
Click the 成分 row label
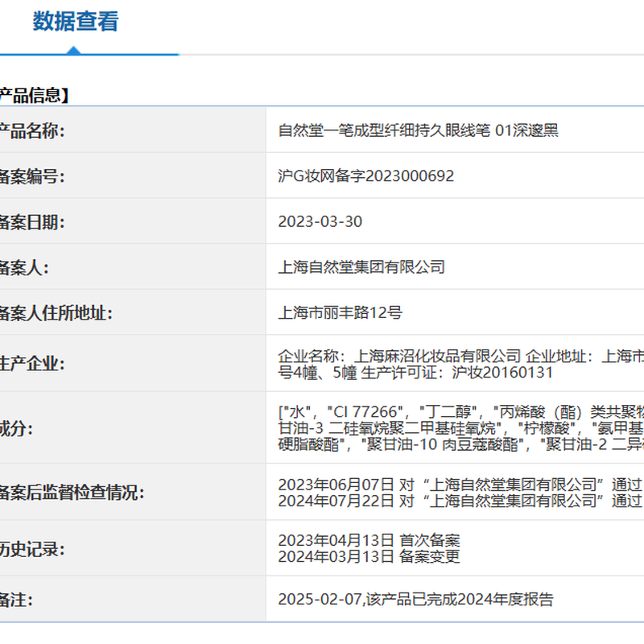[x=18, y=428]
